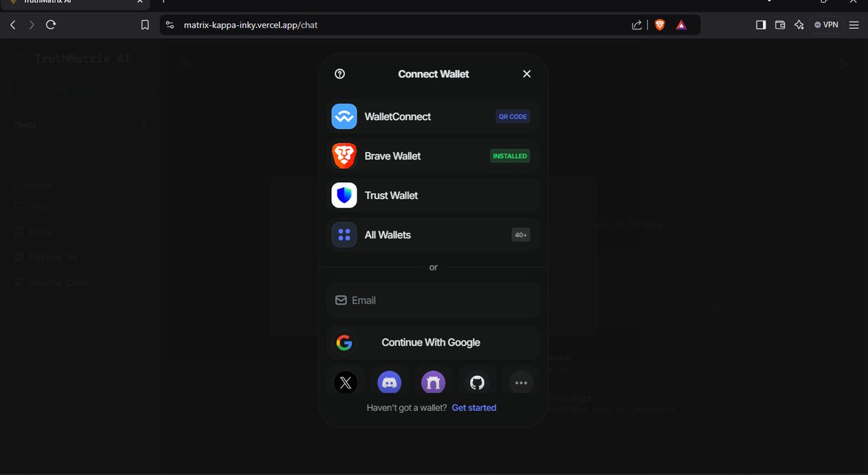
Task: Select Brave Wallet option
Action: point(433,155)
